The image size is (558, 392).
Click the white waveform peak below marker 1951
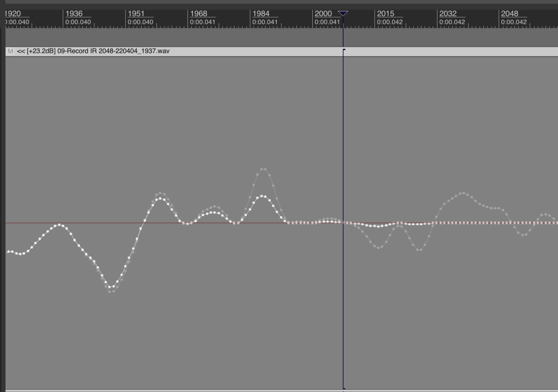[160, 198]
